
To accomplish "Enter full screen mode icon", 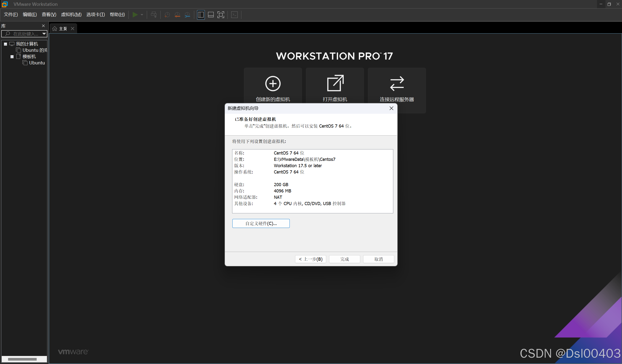I will coord(221,15).
